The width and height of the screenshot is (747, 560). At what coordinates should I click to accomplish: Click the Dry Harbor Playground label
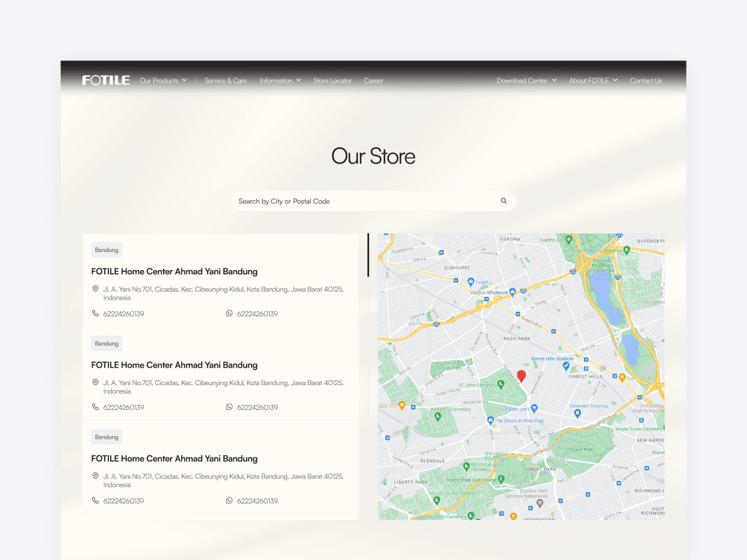497,456
